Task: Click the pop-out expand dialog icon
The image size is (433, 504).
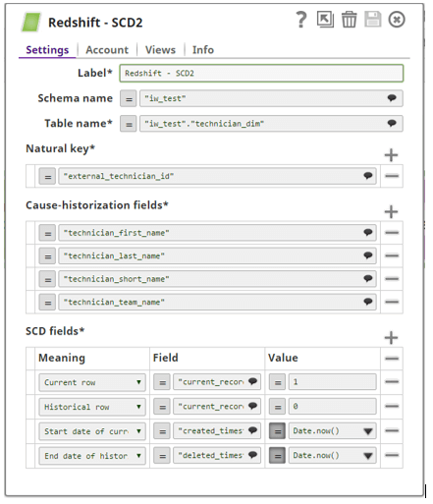Action: click(x=325, y=20)
